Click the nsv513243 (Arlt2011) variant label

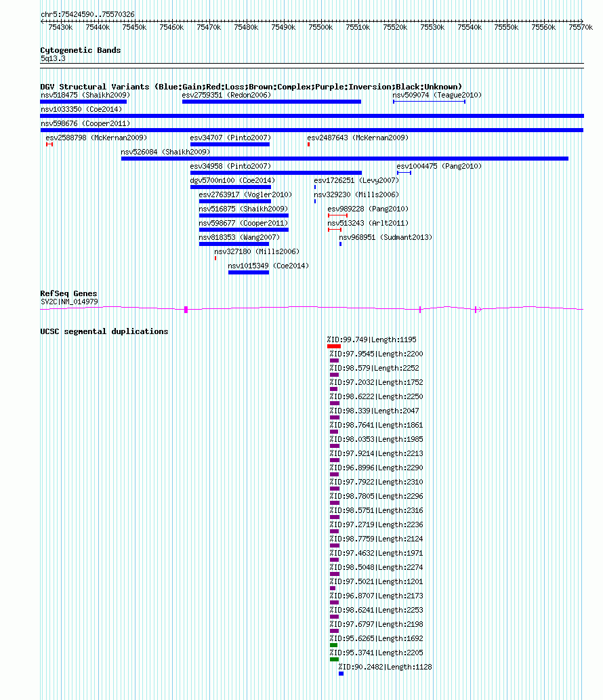click(x=368, y=224)
